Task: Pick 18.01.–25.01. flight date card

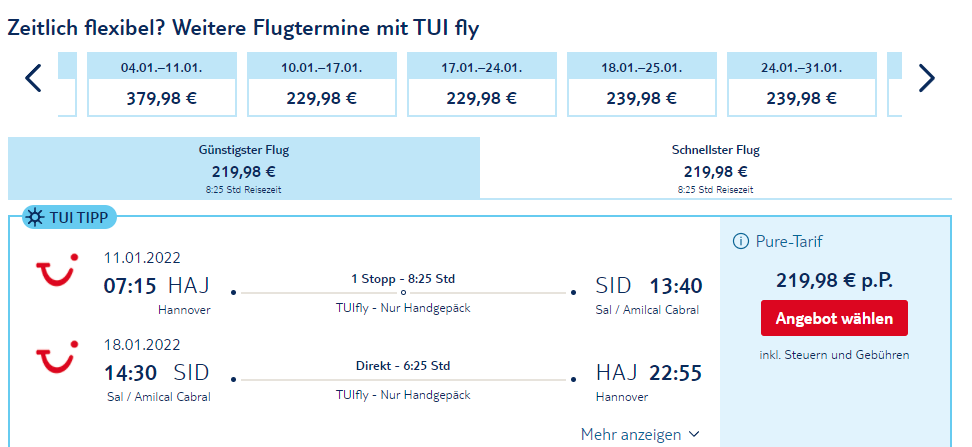Action: point(642,84)
